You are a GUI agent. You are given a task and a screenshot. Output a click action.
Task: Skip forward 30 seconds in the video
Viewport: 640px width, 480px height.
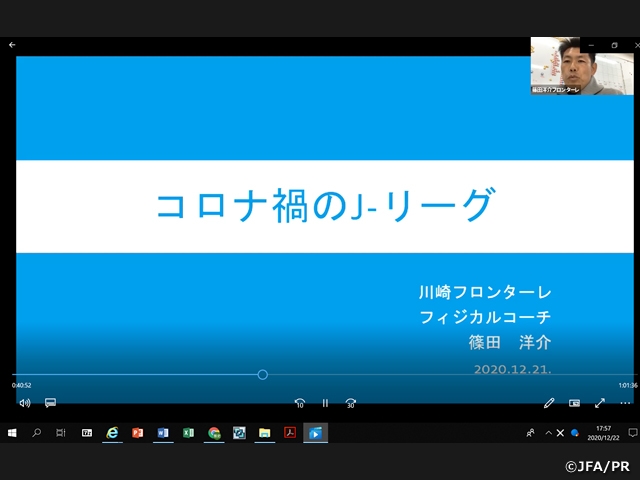pos(350,403)
